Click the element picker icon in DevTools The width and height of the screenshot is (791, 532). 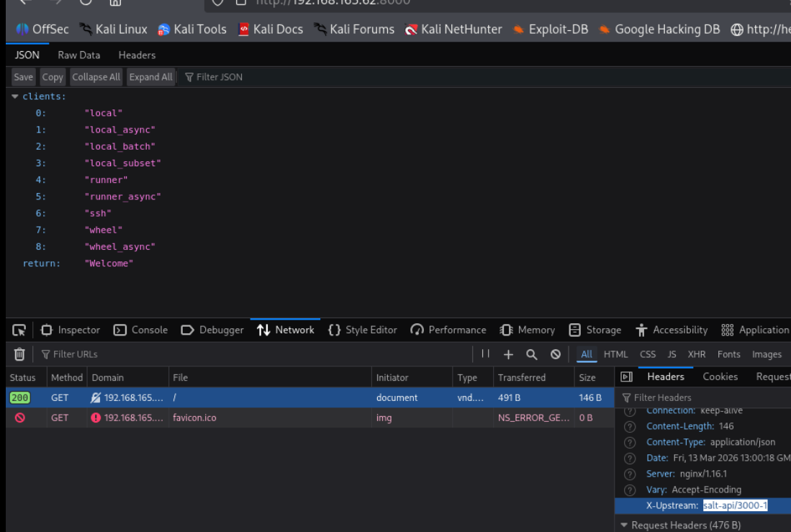click(19, 330)
